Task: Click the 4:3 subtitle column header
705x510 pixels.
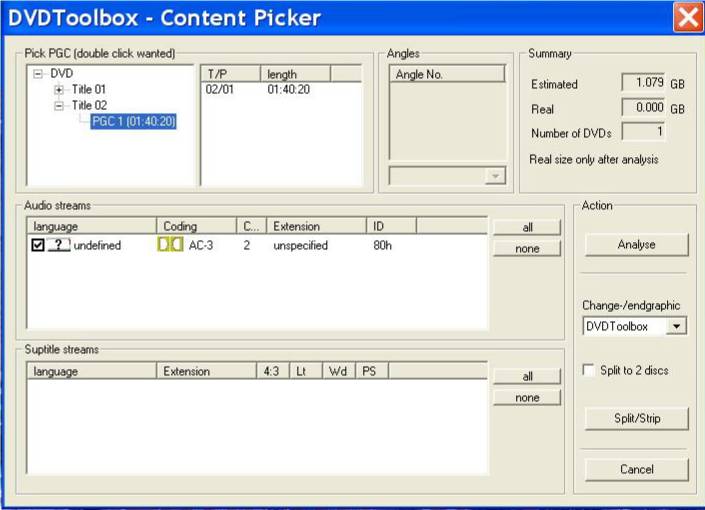Action: [273, 371]
